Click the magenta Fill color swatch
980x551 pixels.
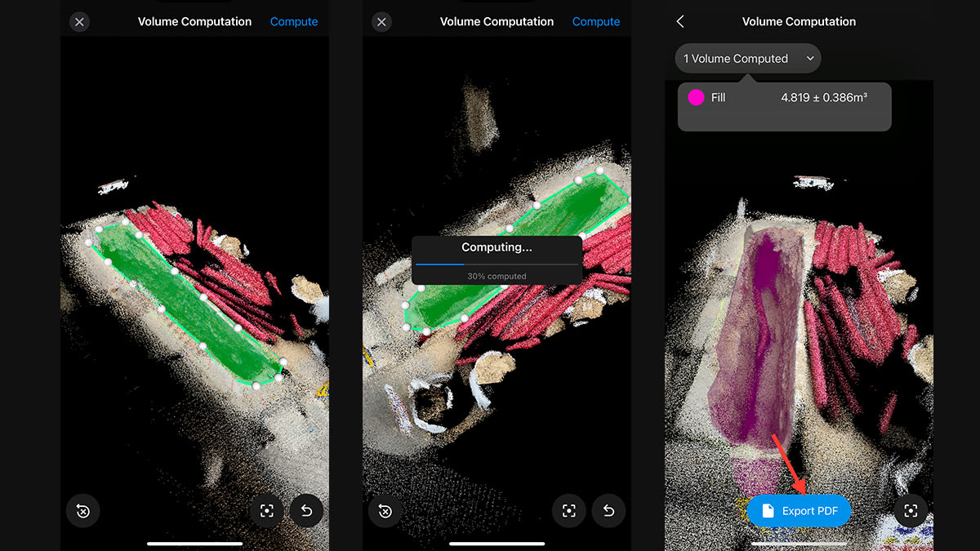coord(695,97)
